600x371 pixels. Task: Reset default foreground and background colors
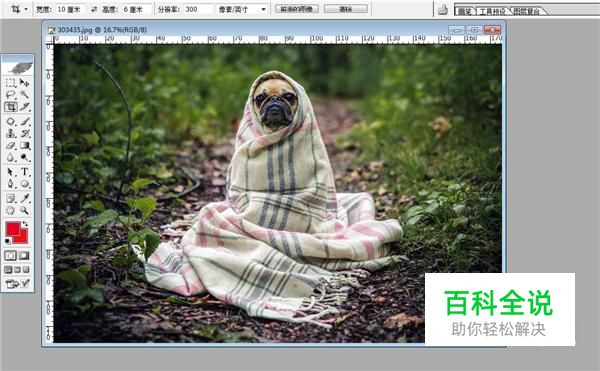8,241
